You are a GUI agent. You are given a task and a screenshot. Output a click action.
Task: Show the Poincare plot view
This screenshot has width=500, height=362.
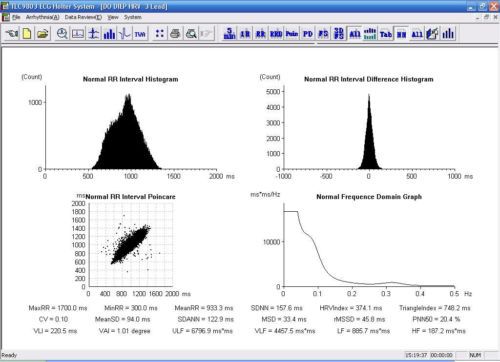tap(292, 34)
